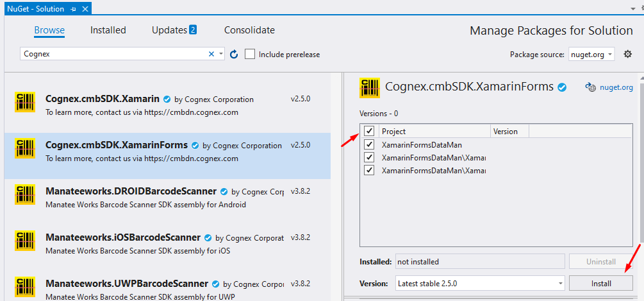Pin the NuGet - Solution tab
The height and width of the screenshot is (301, 644).
pos(74,9)
